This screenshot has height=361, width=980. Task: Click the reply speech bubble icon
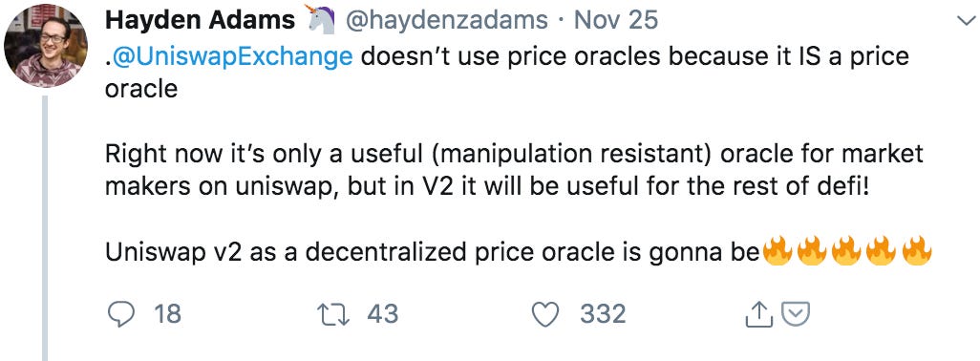(120, 314)
